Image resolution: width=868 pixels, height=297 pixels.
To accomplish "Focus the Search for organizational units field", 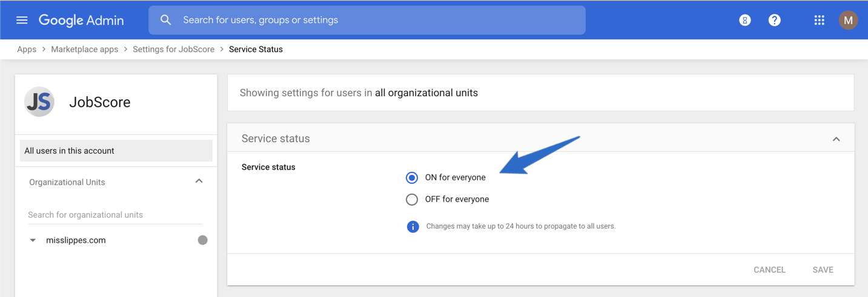I will 115,215.
